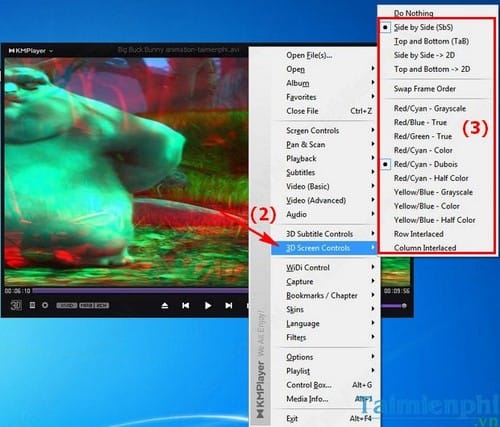Open the Audio submenu
Image resolution: width=500 pixels, height=427 pixels.
pyautogui.click(x=324, y=215)
